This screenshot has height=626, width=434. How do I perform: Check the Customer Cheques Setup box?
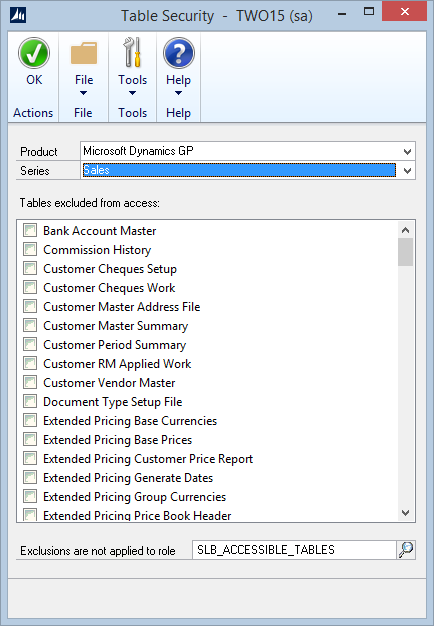pos(30,268)
